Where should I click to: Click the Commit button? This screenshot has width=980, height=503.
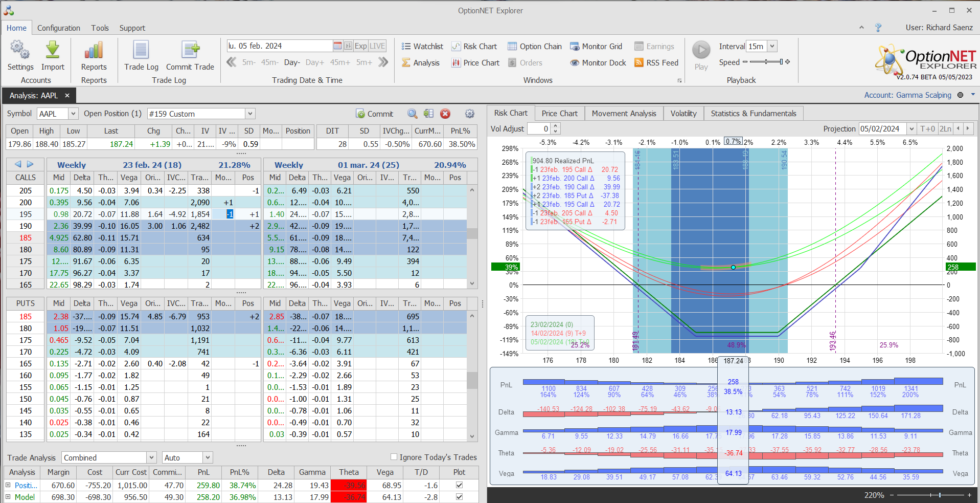(x=375, y=114)
